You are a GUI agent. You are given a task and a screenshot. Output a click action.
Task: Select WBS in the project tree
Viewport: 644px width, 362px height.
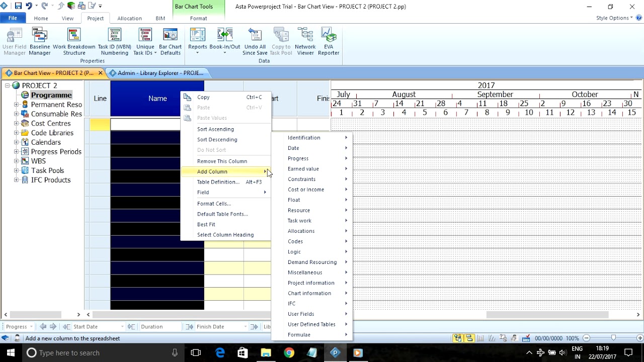coord(38,161)
